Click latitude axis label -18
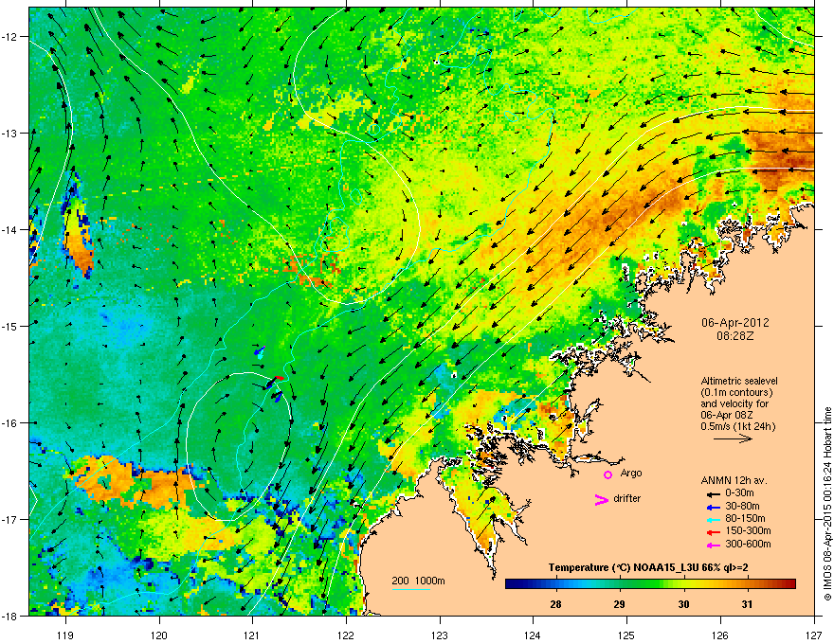The height and width of the screenshot is (644, 834). point(9,616)
